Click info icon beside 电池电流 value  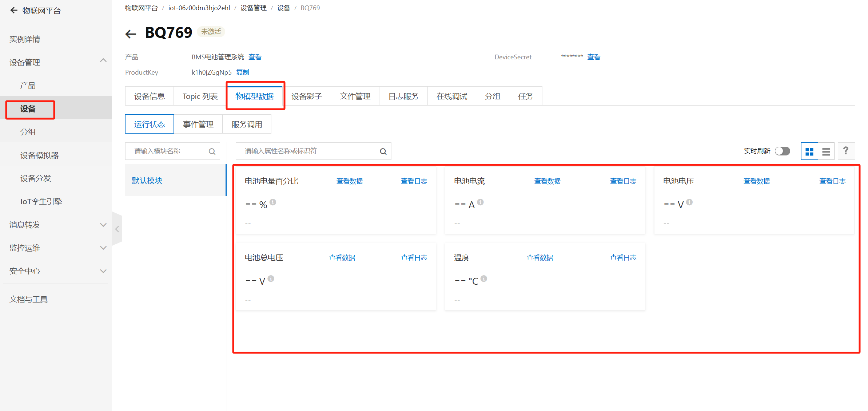tap(480, 202)
